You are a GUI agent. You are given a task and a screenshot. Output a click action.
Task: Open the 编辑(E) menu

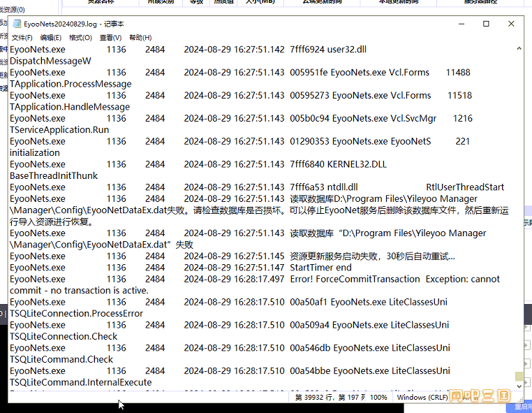(50, 38)
